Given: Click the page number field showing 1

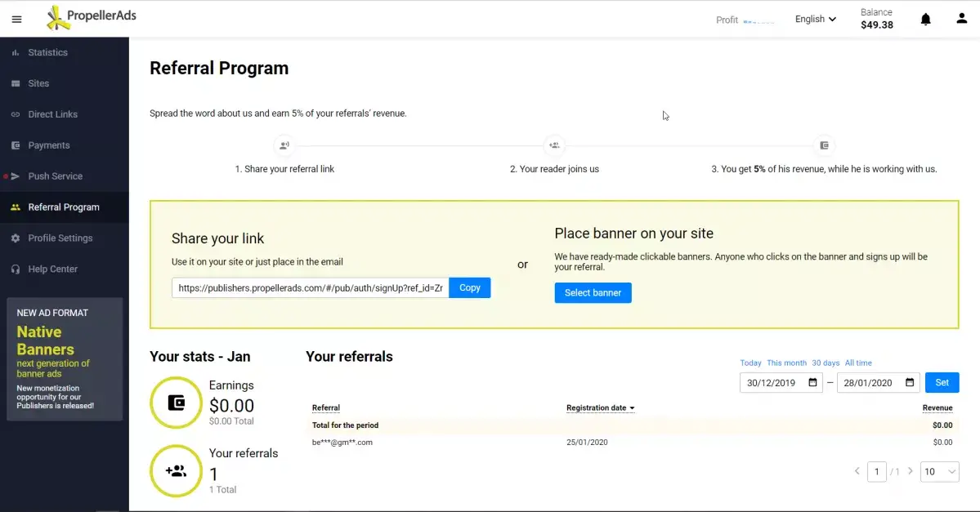Looking at the screenshot, I should [x=877, y=472].
